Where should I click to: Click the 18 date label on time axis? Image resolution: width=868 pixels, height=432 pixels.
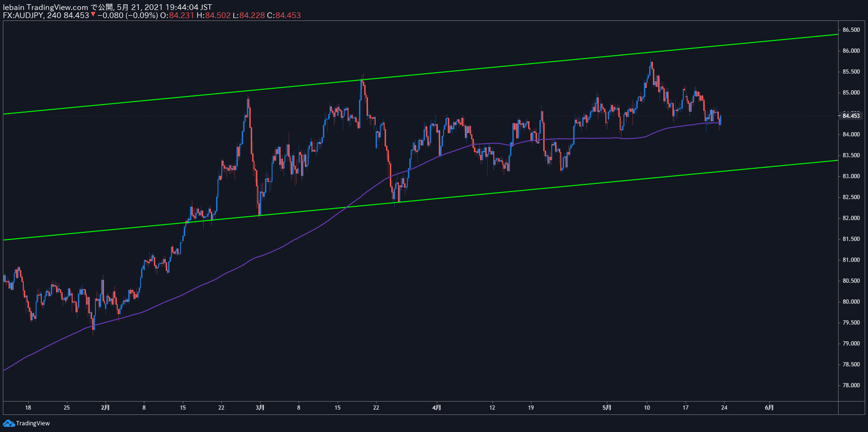(x=28, y=407)
